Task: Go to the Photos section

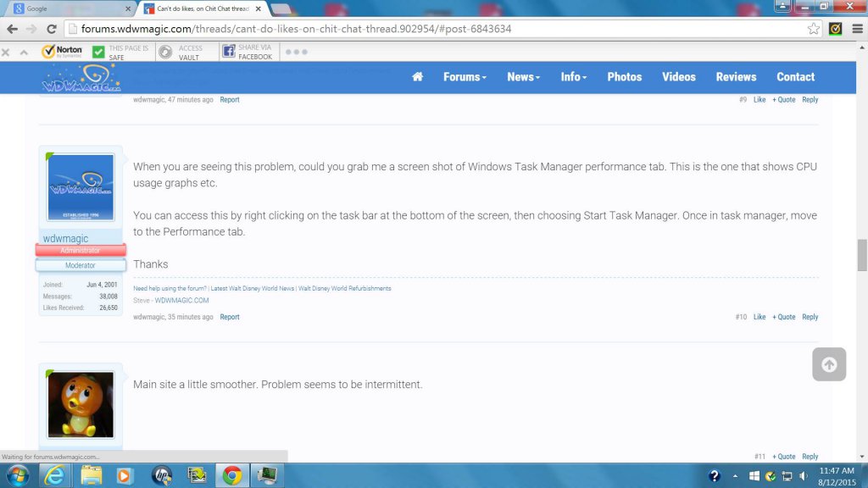Action: click(624, 77)
